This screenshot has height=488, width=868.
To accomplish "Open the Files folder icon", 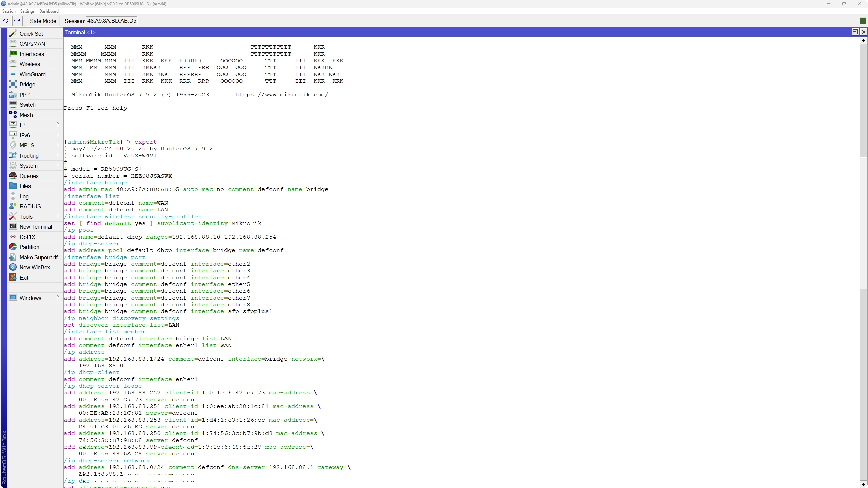I will [13, 186].
